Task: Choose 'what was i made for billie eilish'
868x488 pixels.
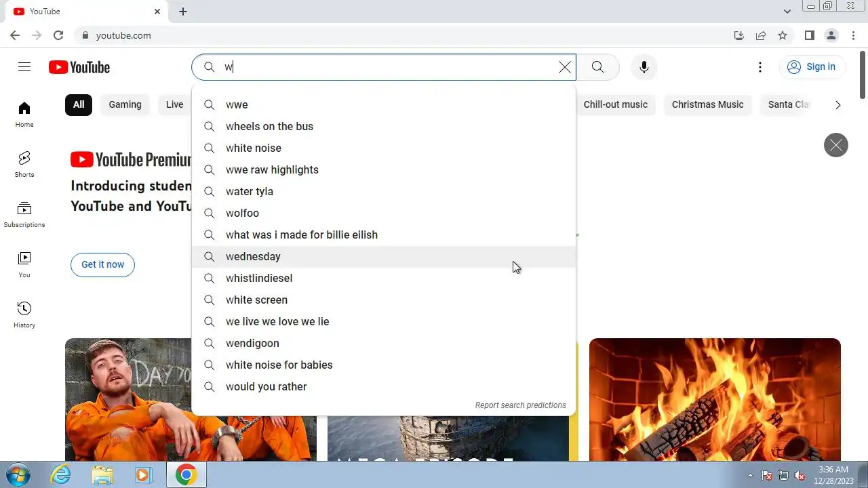Action: [384, 235]
